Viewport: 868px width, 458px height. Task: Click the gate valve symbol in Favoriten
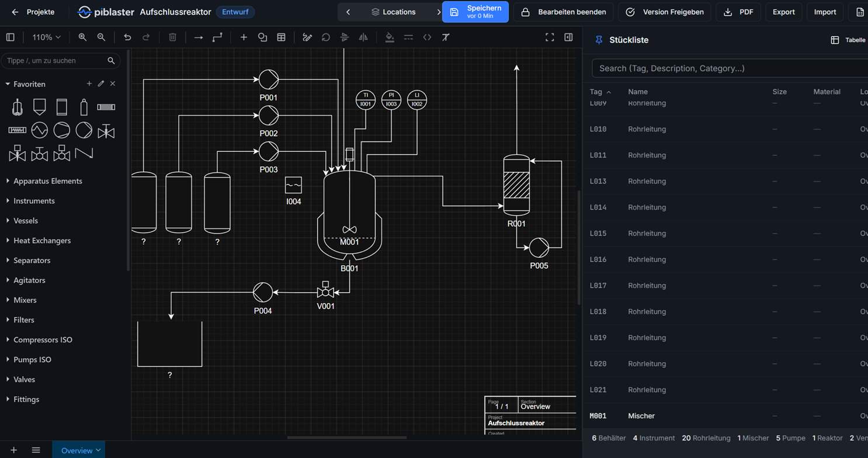pos(106,131)
